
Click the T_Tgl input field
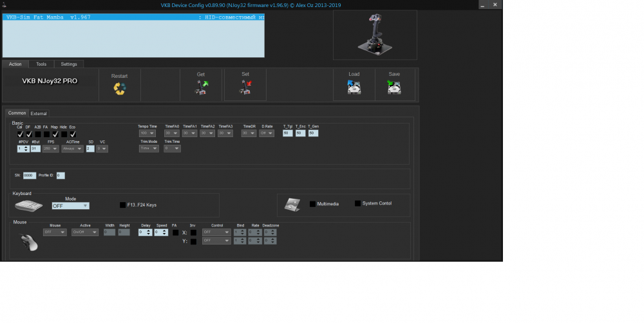point(287,133)
